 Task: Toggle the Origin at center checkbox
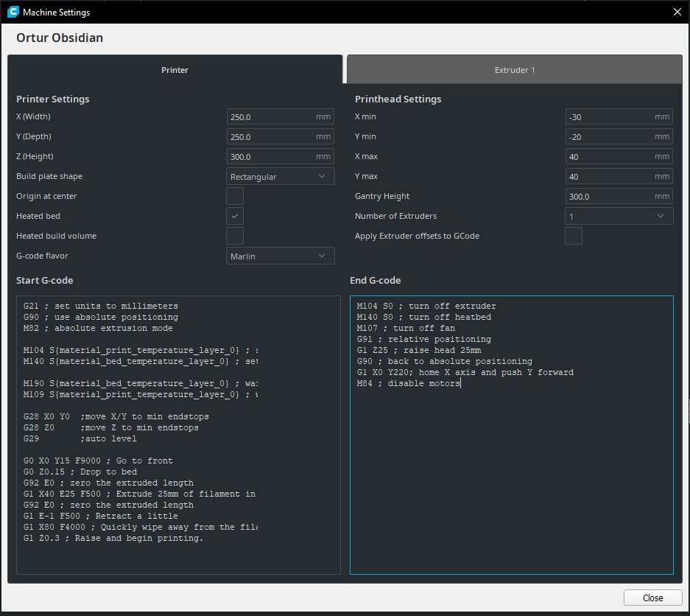coord(235,196)
